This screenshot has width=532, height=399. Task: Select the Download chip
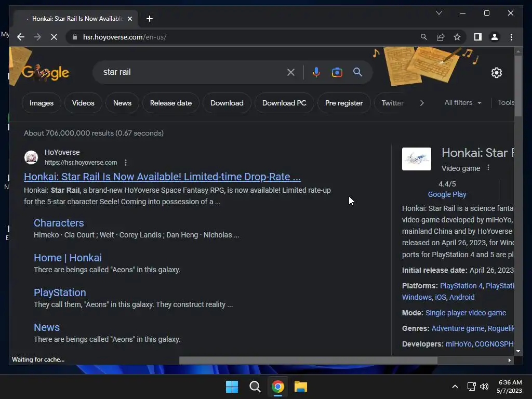tap(227, 103)
